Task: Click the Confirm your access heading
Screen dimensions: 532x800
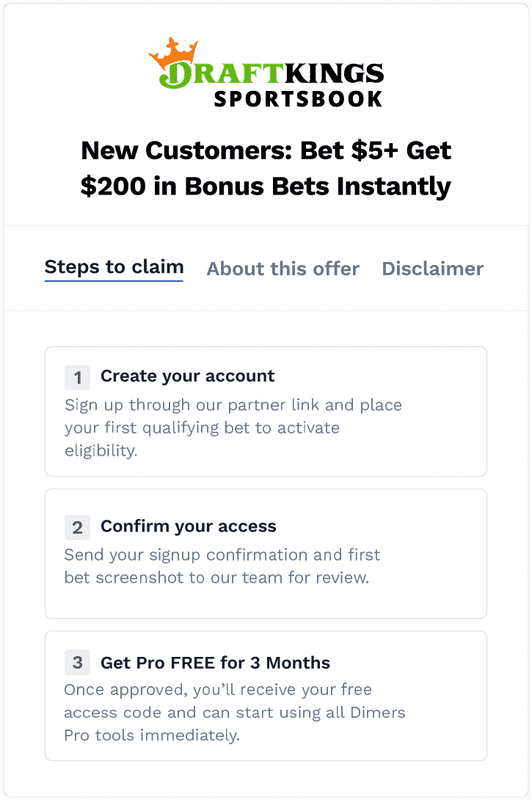Action: click(188, 526)
